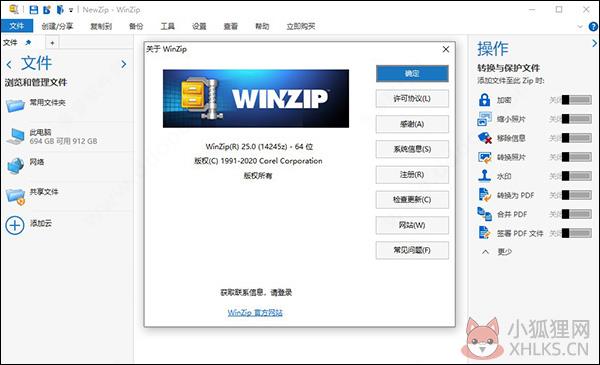The image size is (600, 365).
Task: Click version text WinZip(R) 25.0
Action: (259, 147)
